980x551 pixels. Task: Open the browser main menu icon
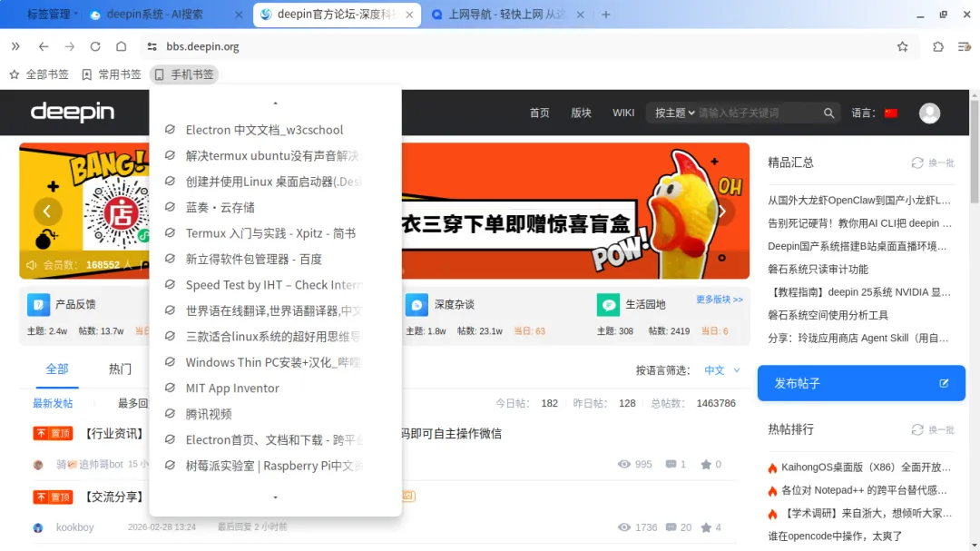[965, 46]
